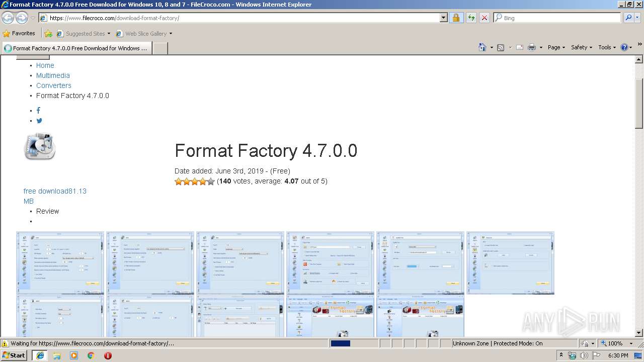
Task: Click the Format Factory application logo
Action: 40,146
